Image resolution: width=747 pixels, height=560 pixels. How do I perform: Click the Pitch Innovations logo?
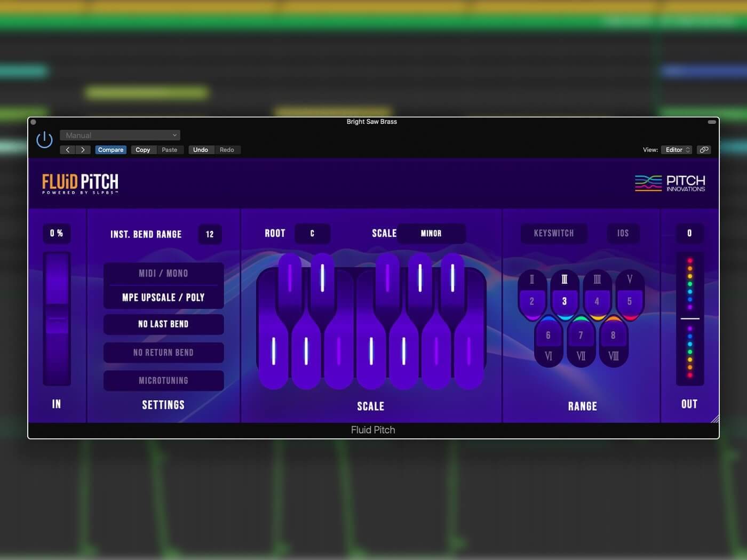(670, 183)
